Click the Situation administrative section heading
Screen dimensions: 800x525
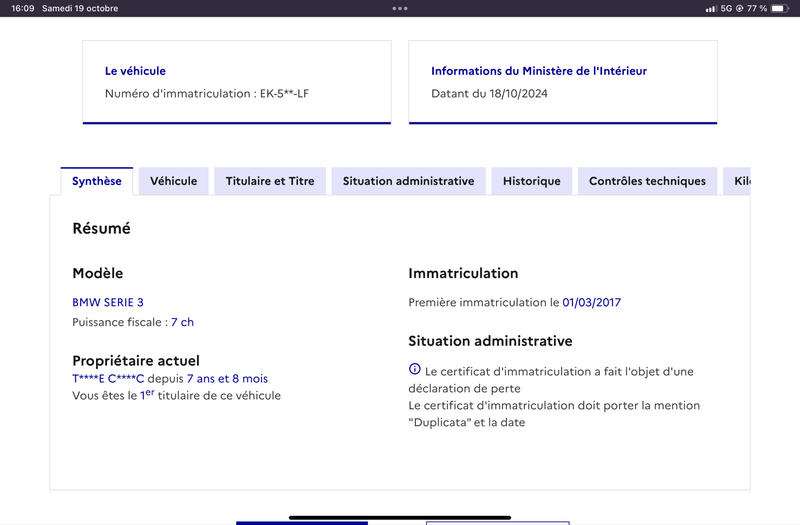(x=490, y=341)
